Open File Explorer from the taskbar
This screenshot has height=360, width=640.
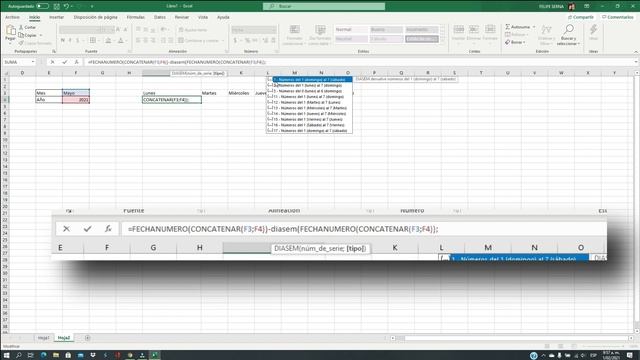[x=56, y=356]
